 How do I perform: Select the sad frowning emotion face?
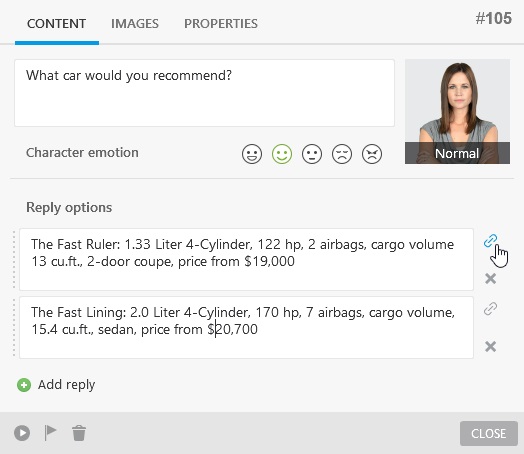(x=342, y=154)
